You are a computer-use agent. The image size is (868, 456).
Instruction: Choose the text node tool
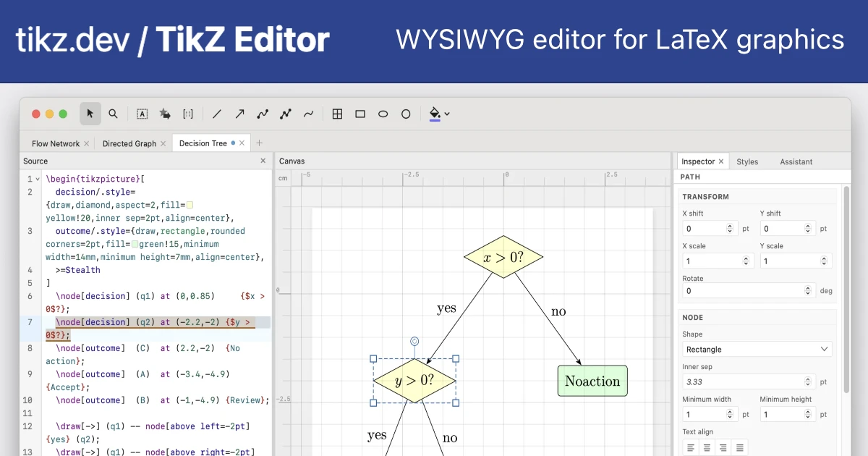(x=142, y=114)
